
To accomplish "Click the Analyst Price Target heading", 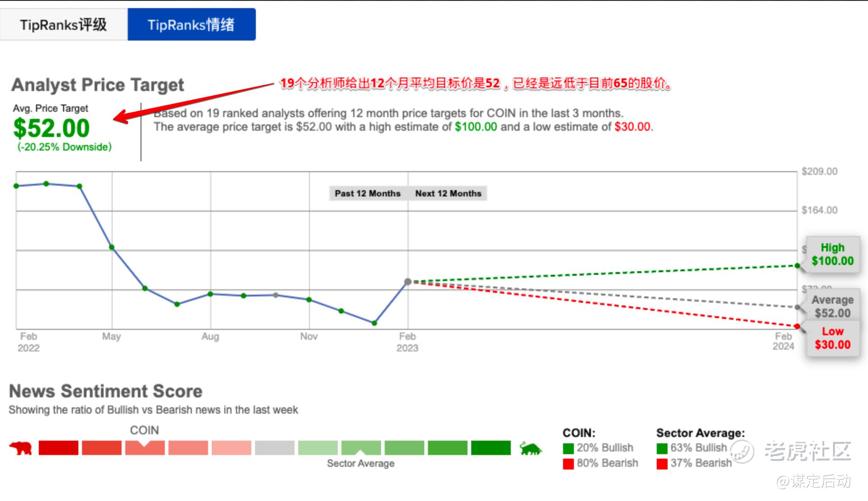I will click(98, 85).
